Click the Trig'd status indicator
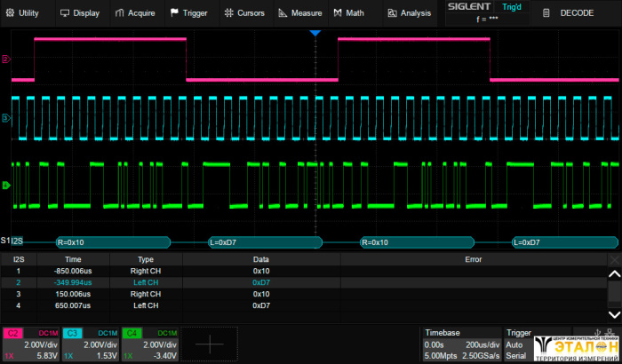The width and height of the screenshot is (622, 364). pos(512,8)
